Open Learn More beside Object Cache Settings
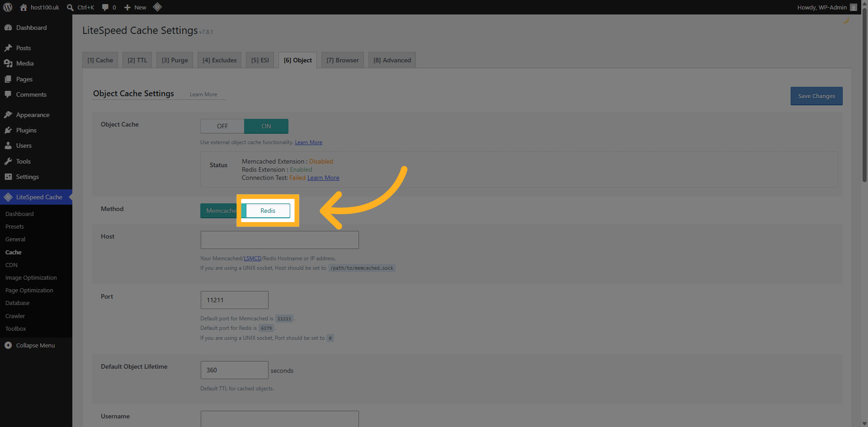868x427 pixels. (x=203, y=94)
